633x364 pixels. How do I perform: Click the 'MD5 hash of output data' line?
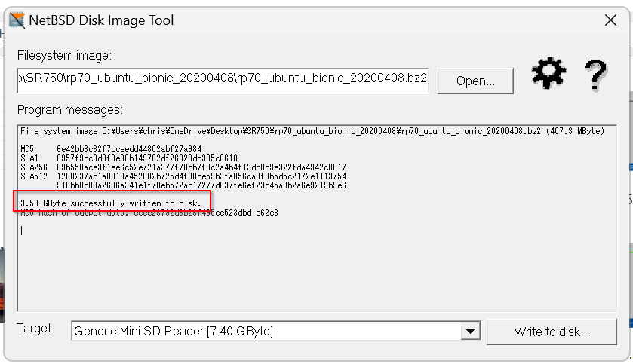tap(149, 213)
